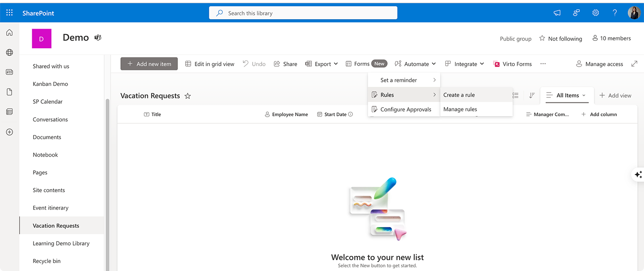Click the Help question mark icon
The width and height of the screenshot is (644, 271).
[614, 13]
